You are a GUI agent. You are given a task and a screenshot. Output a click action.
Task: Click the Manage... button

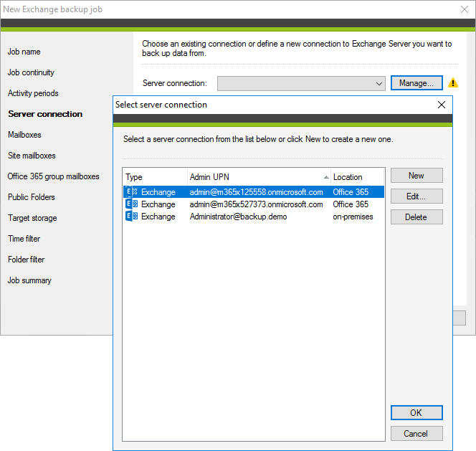[x=416, y=83]
